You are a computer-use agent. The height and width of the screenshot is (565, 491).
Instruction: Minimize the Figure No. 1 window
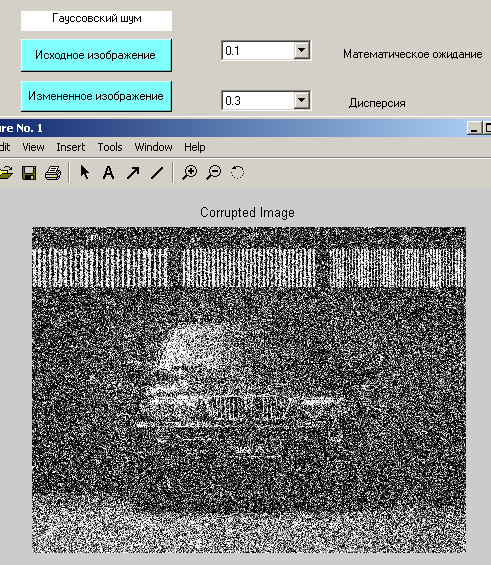click(x=474, y=128)
